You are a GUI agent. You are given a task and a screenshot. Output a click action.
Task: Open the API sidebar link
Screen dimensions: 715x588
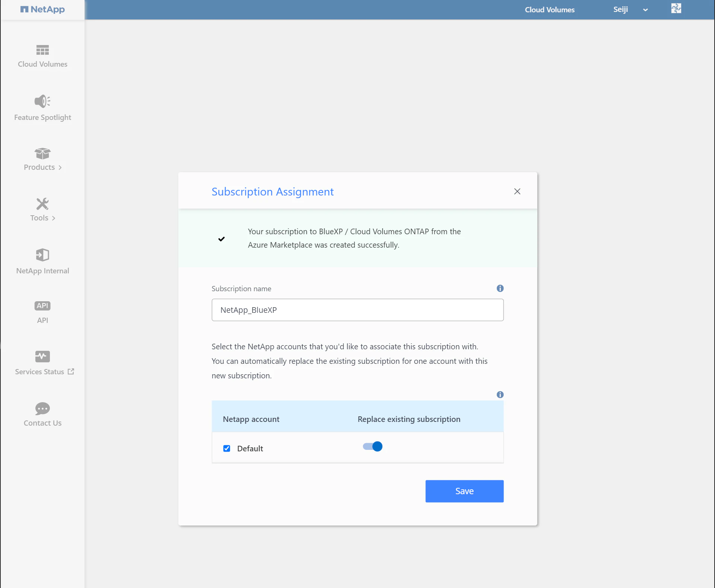click(x=42, y=320)
